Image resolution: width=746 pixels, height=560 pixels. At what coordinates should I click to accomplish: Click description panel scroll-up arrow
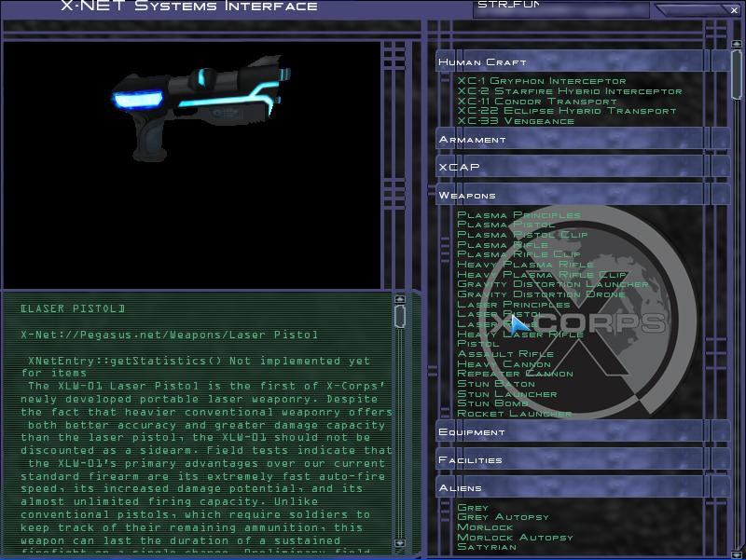[x=400, y=299]
